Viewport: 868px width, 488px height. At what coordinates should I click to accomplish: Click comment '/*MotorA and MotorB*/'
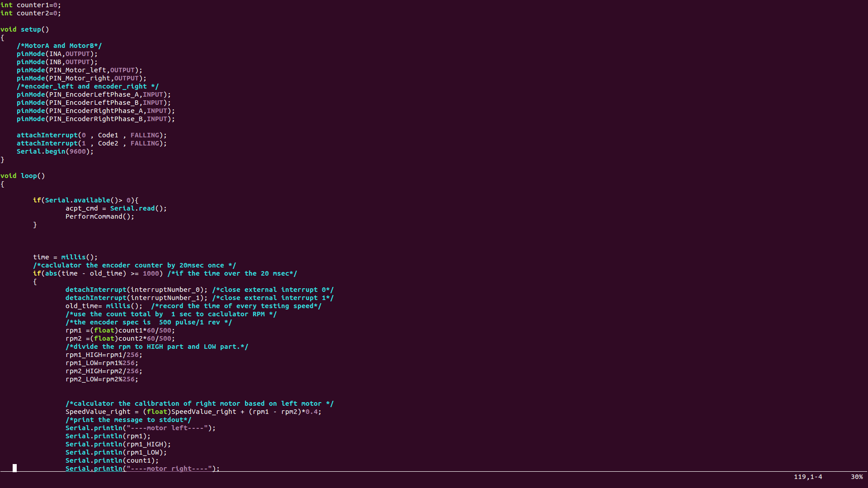pyautogui.click(x=59, y=46)
